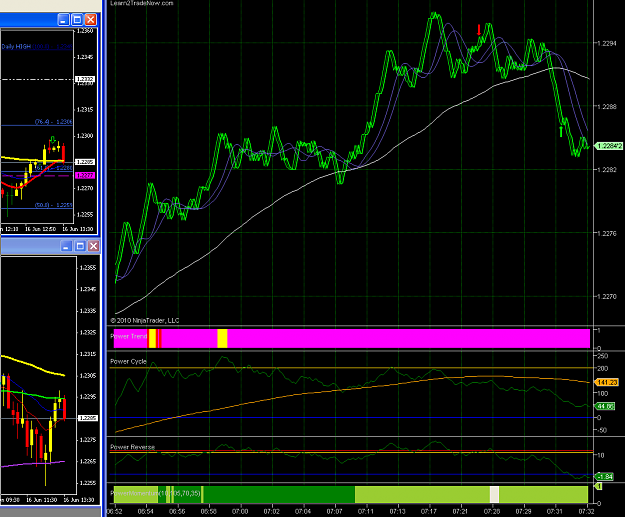Viewport: 625px width, 517px height.
Task: Click the 16 Jun 11:30 label in lower-left chart
Action: click(41, 500)
